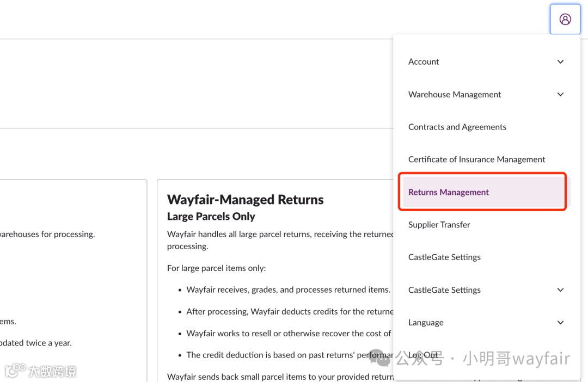This screenshot has width=588, height=382.
Task: Expand the Account menu chevron
Action: pos(560,62)
